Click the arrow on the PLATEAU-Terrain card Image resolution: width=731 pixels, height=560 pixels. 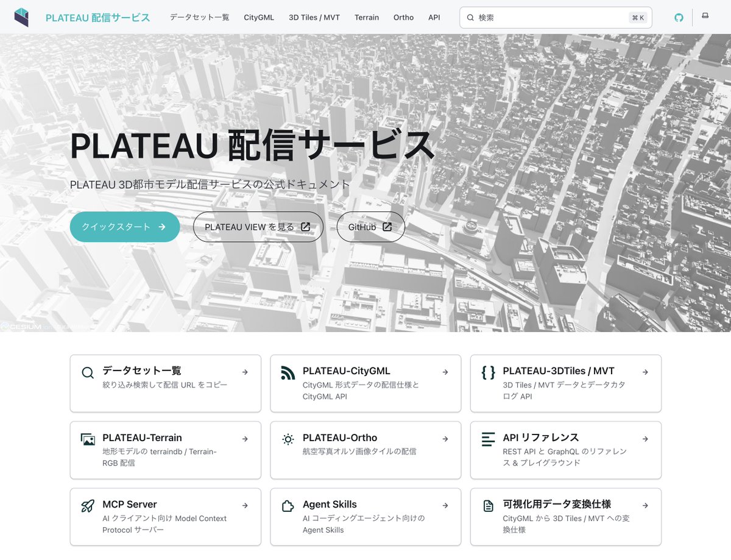click(245, 439)
